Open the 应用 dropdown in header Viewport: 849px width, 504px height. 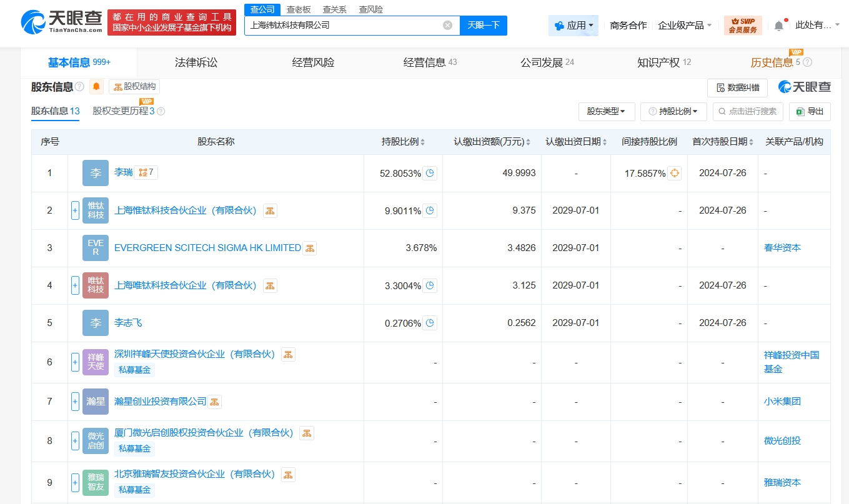572,24
